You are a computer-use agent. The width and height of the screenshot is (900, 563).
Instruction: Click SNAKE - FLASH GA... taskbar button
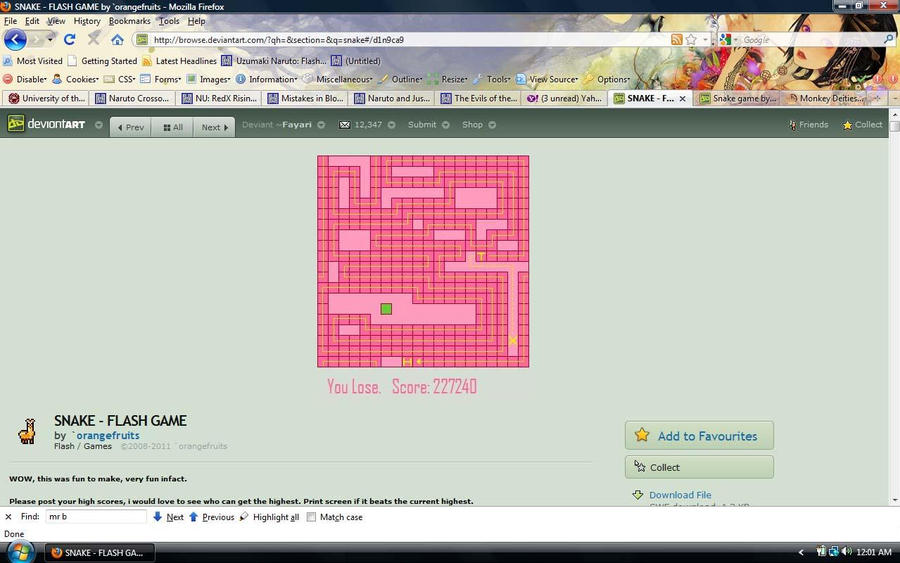[100, 553]
